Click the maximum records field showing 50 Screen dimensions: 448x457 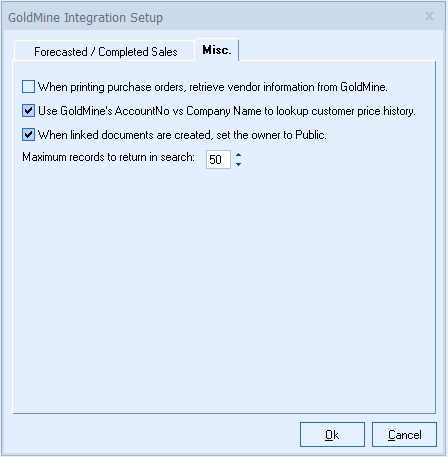(218, 160)
